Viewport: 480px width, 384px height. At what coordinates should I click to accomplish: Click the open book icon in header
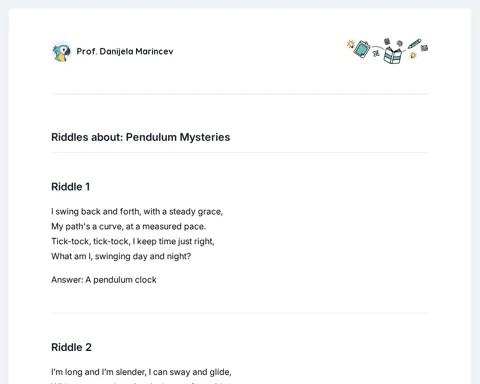(x=393, y=55)
